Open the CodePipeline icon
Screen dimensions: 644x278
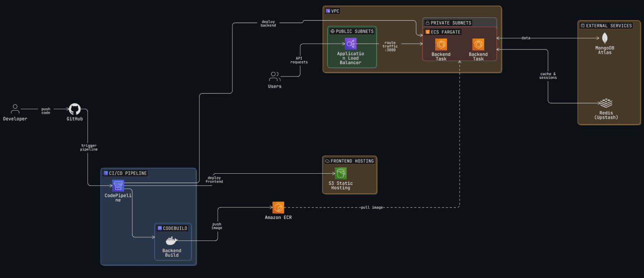click(118, 185)
